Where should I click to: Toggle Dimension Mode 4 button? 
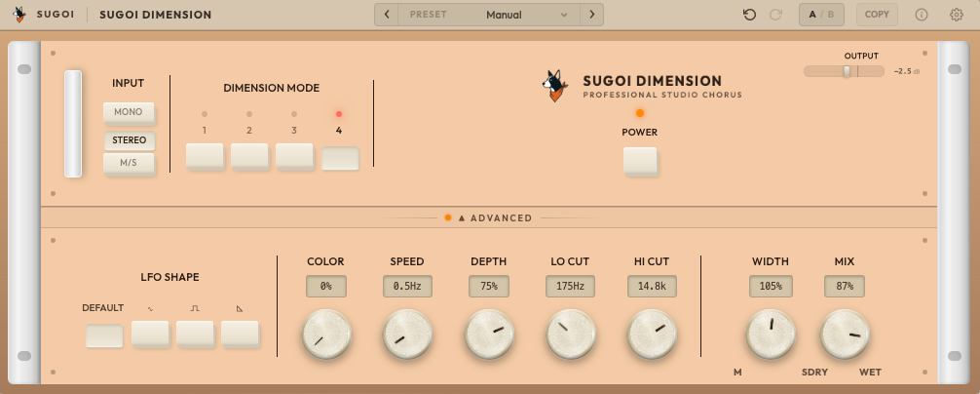[340, 158]
